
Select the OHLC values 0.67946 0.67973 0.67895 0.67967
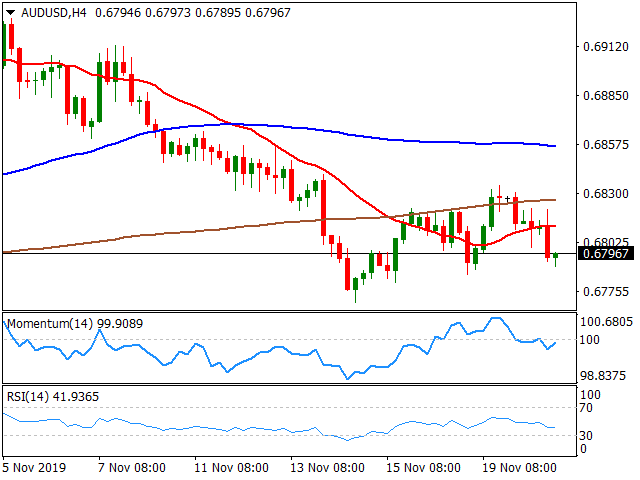(x=193, y=13)
